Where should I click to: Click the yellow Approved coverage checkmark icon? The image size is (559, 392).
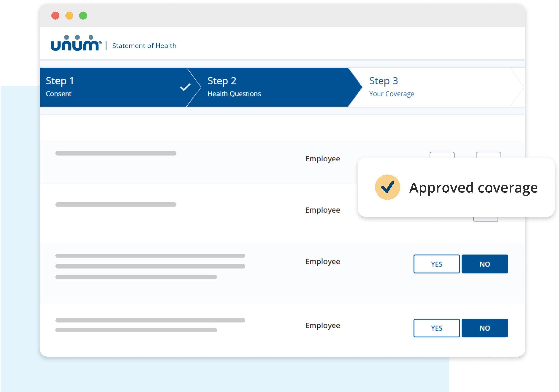coord(387,187)
